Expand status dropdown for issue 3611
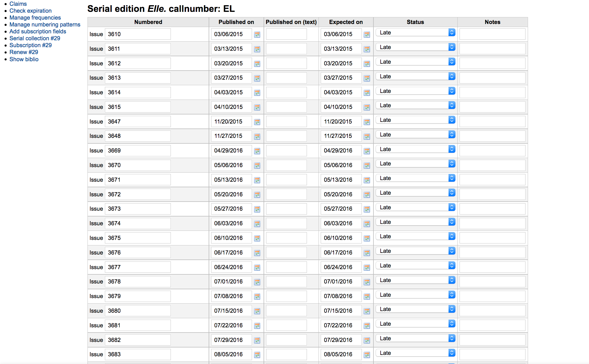This screenshot has width=589, height=364. [x=415, y=47]
